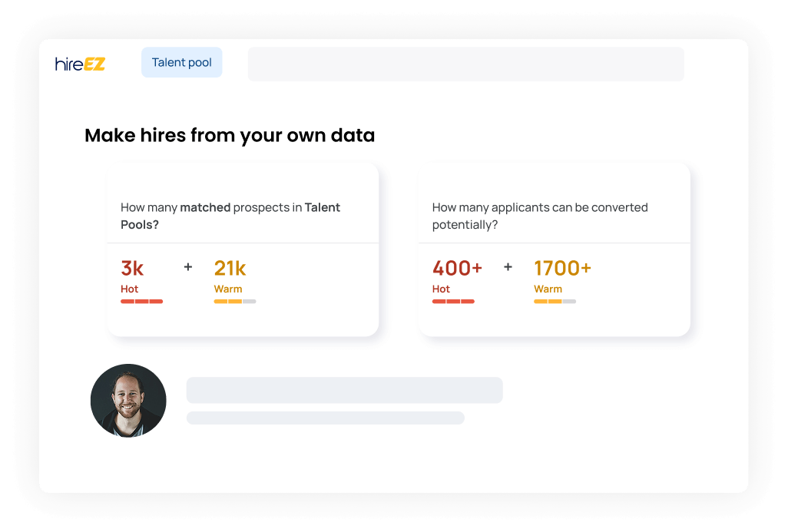
Task: Click the 1700+ Warm applicants count
Action: click(x=562, y=269)
